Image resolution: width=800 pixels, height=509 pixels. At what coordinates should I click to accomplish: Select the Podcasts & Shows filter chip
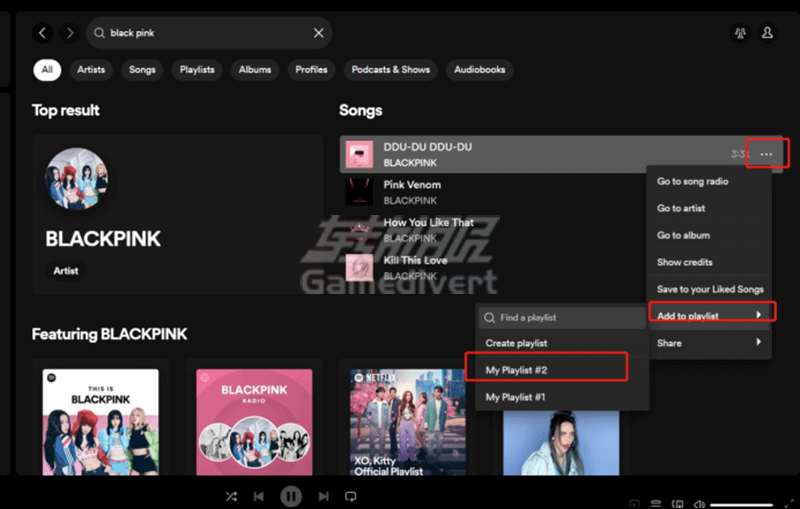(390, 70)
